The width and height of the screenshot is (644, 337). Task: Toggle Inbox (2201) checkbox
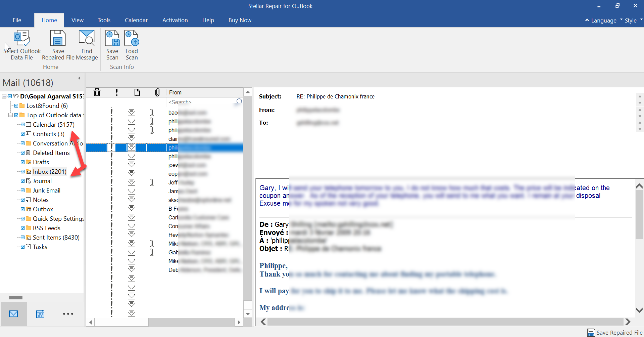tap(22, 171)
